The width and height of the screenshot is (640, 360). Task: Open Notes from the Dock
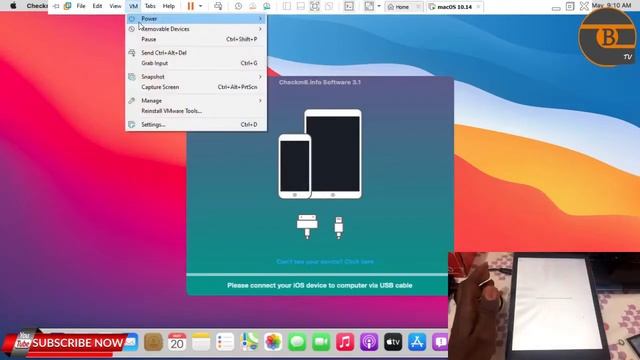pos(201,342)
